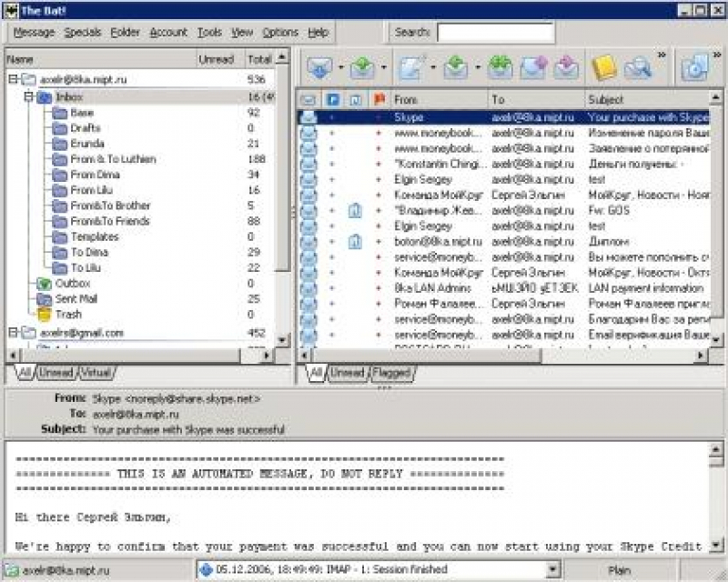The image size is (728, 582).
Task: Open the Account menu
Action: 168,32
